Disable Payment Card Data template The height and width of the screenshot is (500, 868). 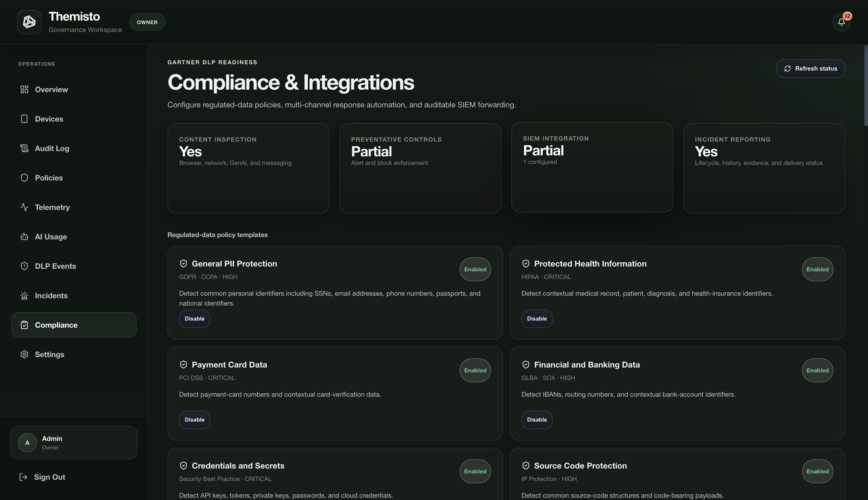click(194, 420)
